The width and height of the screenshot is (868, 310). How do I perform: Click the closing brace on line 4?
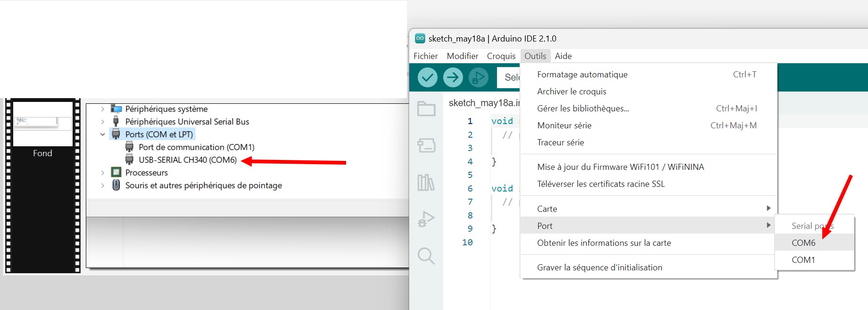point(494,162)
